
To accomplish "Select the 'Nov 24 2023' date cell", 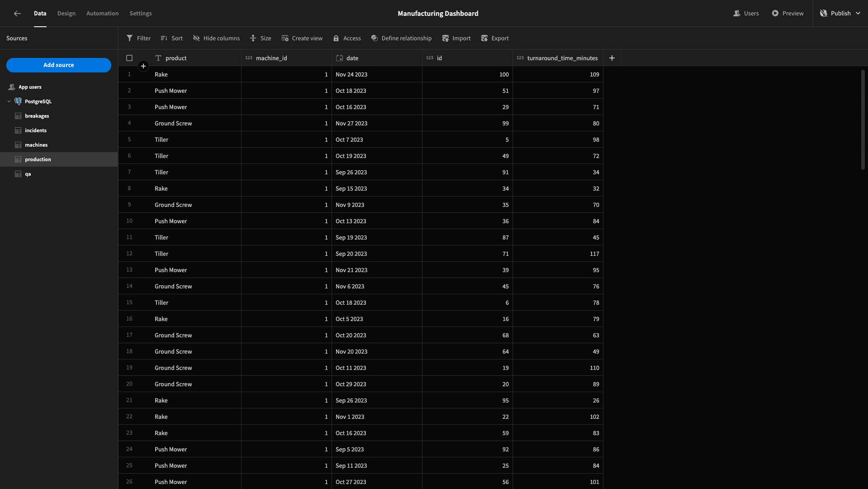I will point(377,74).
